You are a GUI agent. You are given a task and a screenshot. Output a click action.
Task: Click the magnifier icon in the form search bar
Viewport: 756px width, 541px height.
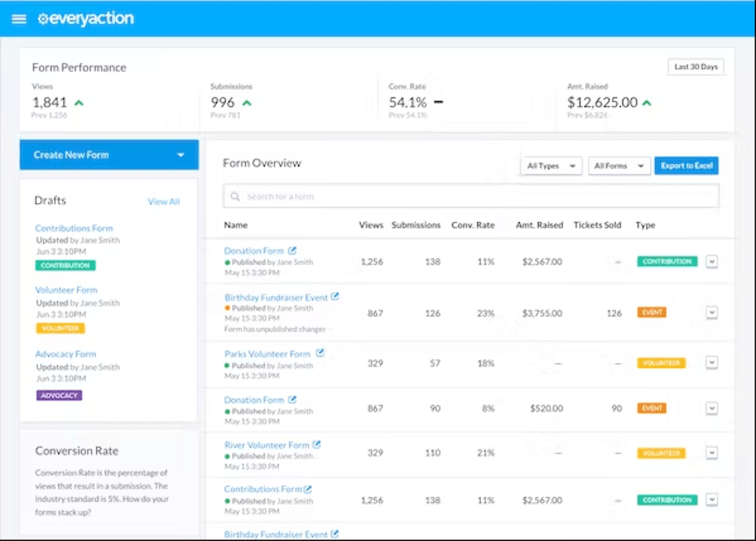tap(234, 197)
